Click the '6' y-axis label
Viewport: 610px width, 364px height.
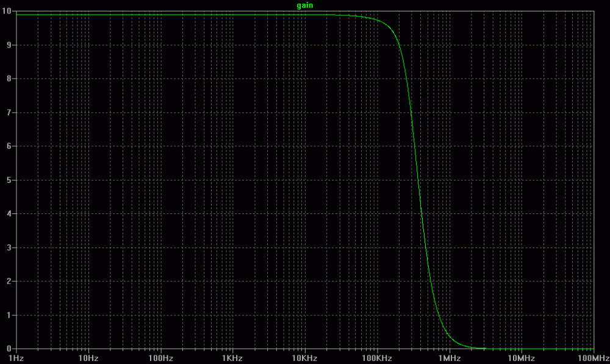click(9, 146)
